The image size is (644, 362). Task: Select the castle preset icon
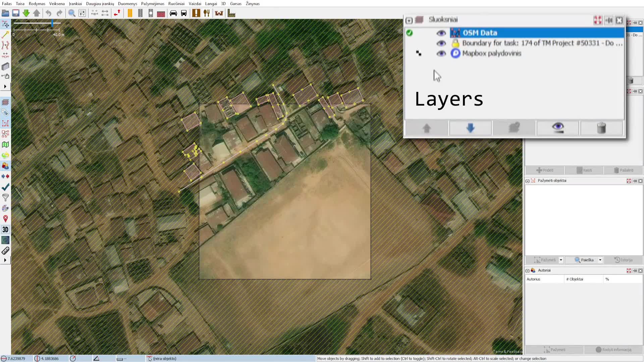(219, 13)
